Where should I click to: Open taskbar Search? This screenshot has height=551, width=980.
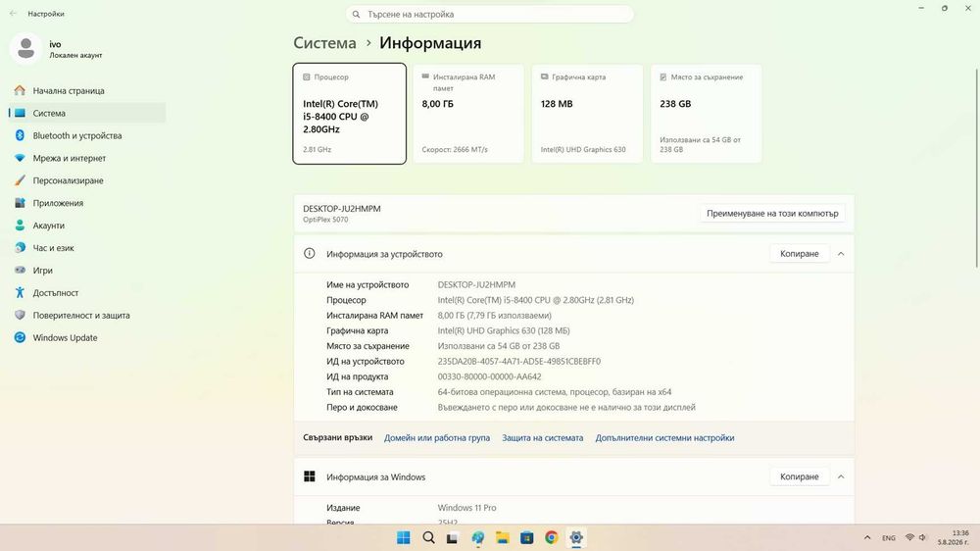click(429, 538)
